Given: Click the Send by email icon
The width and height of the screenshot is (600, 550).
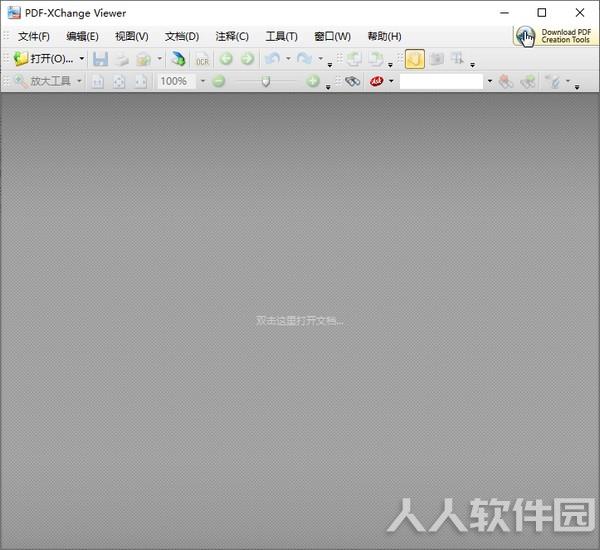Looking at the screenshot, I should click(x=143, y=59).
